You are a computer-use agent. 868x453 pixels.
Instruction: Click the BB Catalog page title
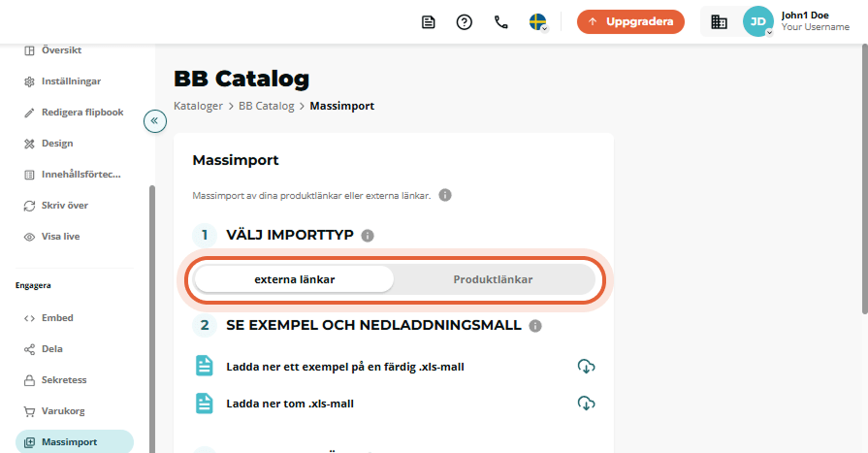241,79
